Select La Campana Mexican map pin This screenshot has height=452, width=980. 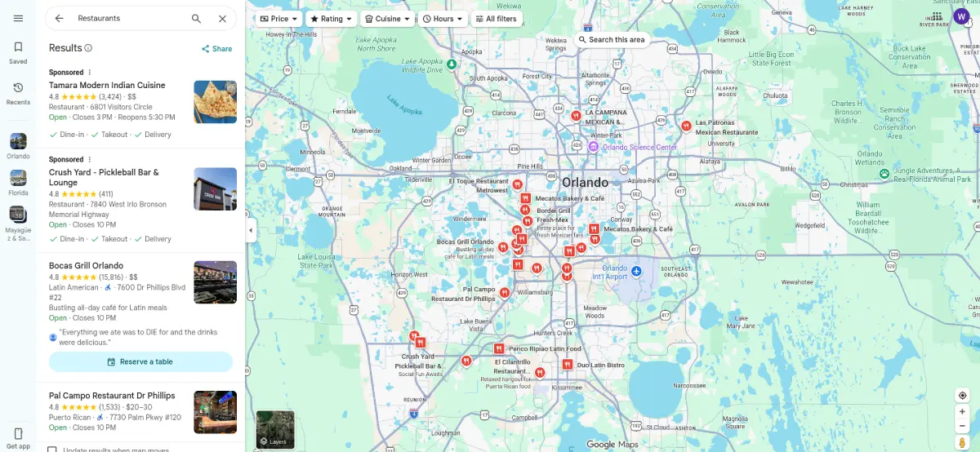(576, 116)
